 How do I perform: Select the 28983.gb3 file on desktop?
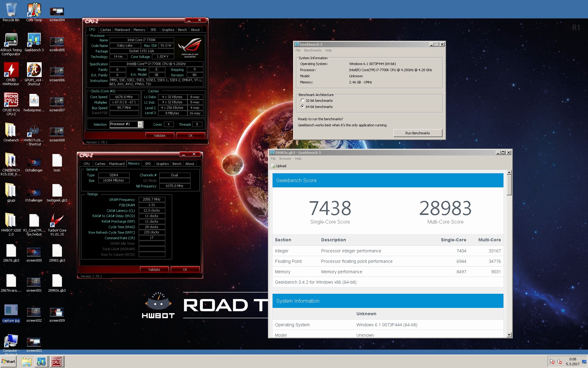click(x=57, y=252)
